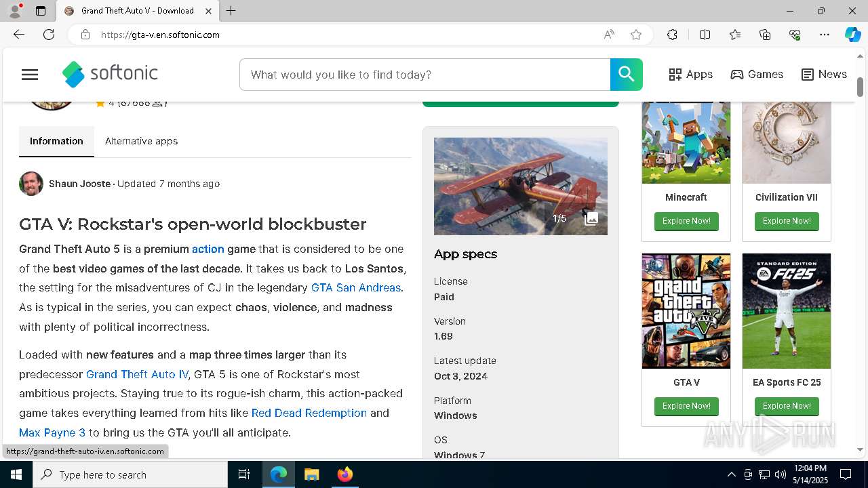Open File Explorer from the taskbar
Screen dimensions: 868x488
tap(311, 474)
